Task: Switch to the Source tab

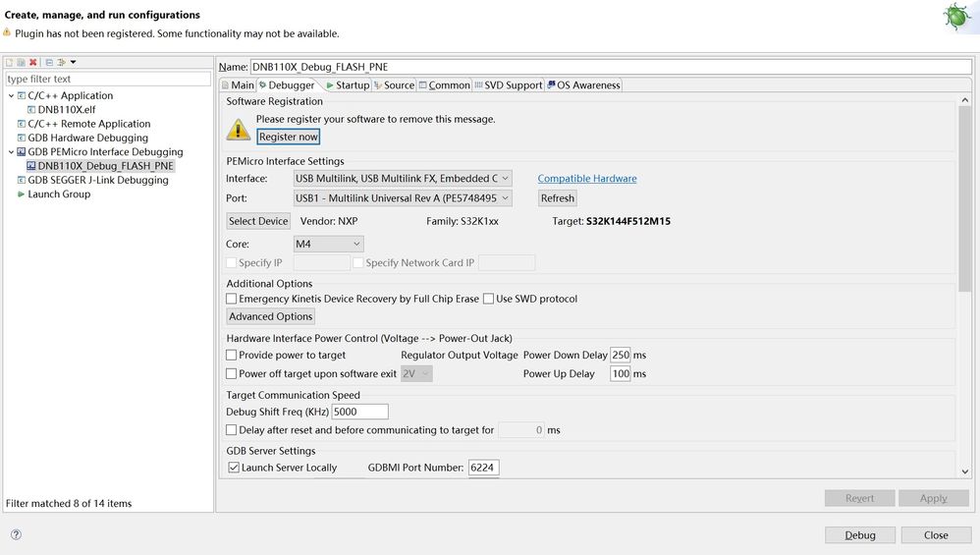Action: (395, 85)
